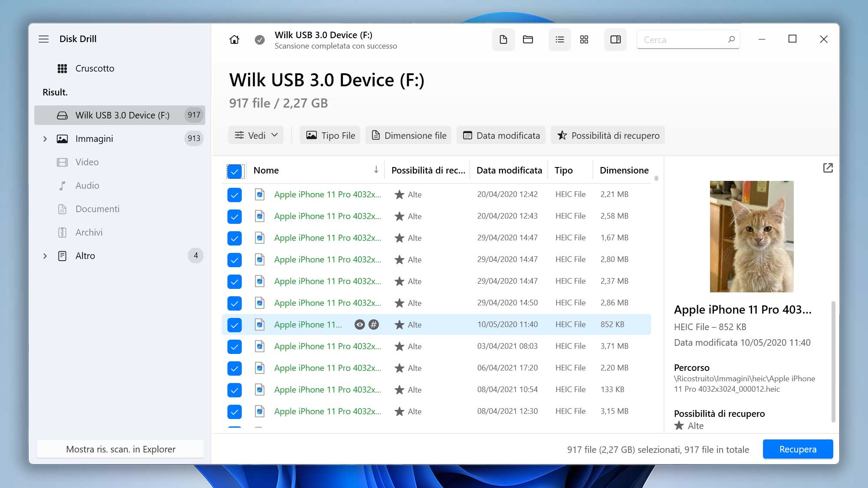
Task: Sort by Possibilità di rec... column header
Action: 428,170
